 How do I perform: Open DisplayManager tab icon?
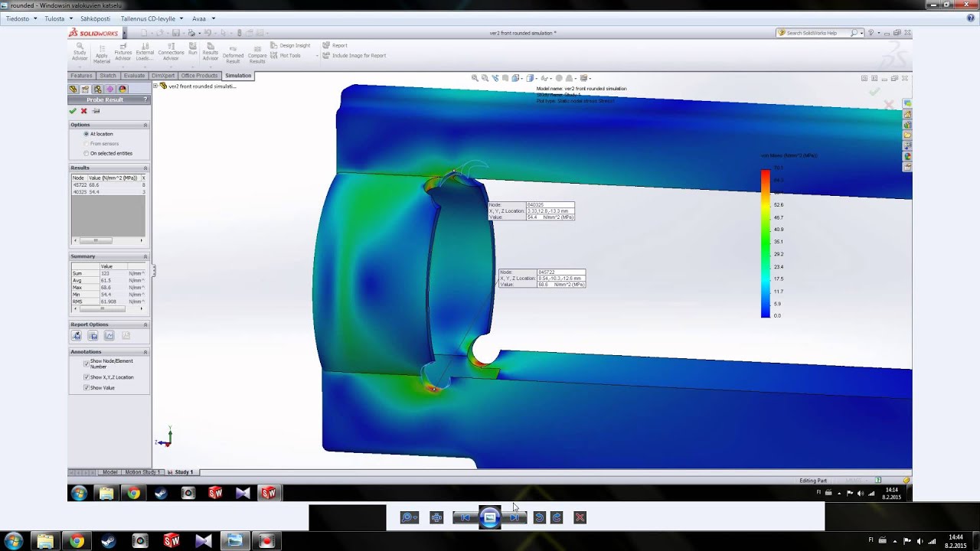(x=122, y=89)
